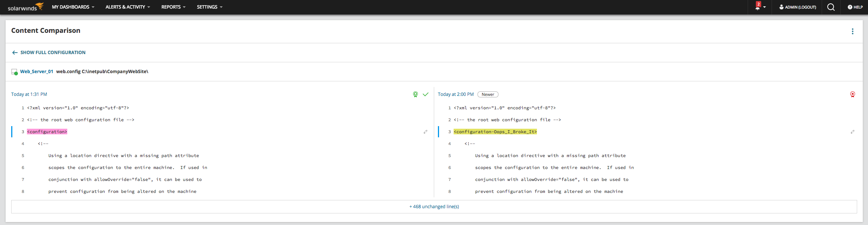Expand the Alerts & Activity menu
868x225 pixels.
click(127, 7)
